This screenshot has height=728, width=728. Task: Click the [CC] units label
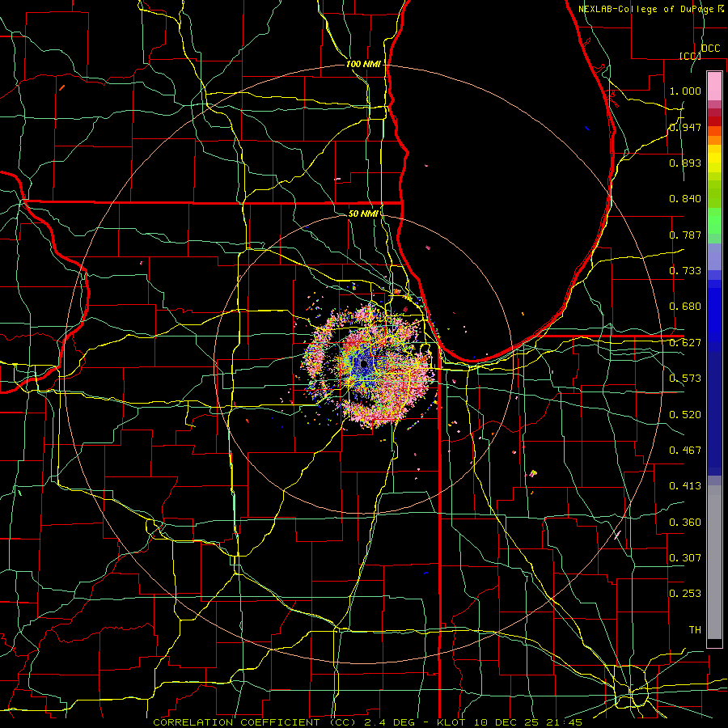point(690,56)
